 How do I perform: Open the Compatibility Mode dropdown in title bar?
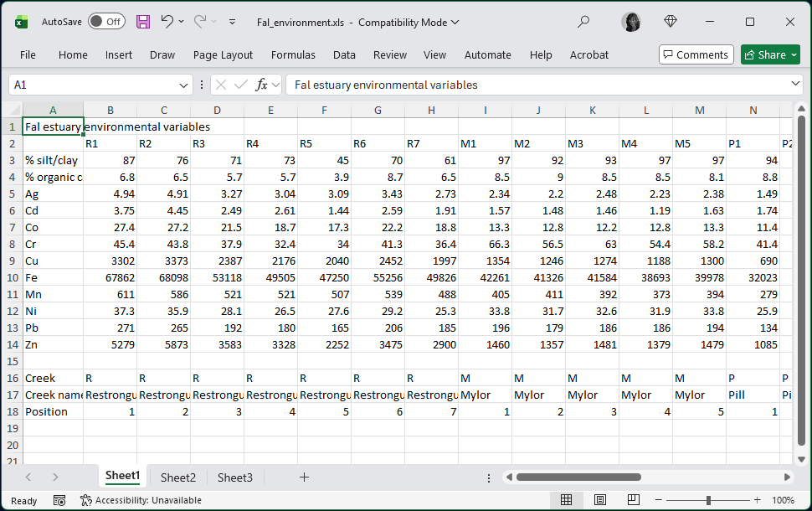[x=455, y=23]
